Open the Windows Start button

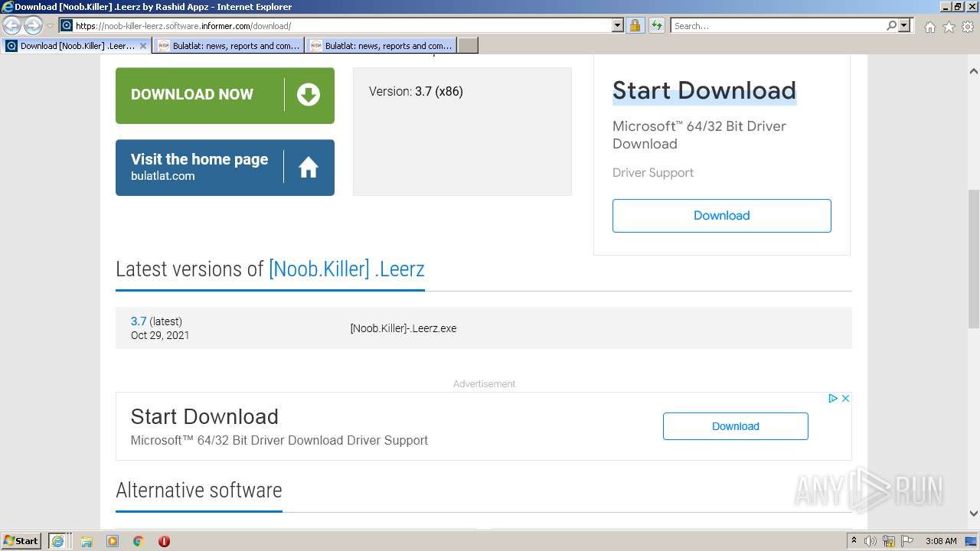click(21, 541)
